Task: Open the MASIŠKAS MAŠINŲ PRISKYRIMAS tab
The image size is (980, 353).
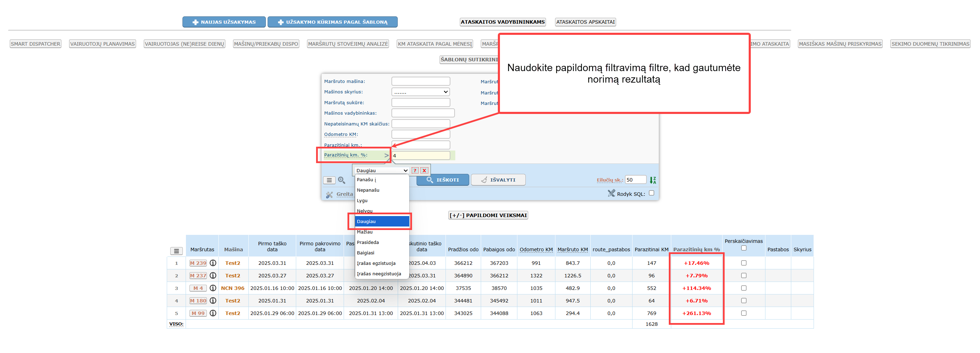Action: (x=840, y=44)
